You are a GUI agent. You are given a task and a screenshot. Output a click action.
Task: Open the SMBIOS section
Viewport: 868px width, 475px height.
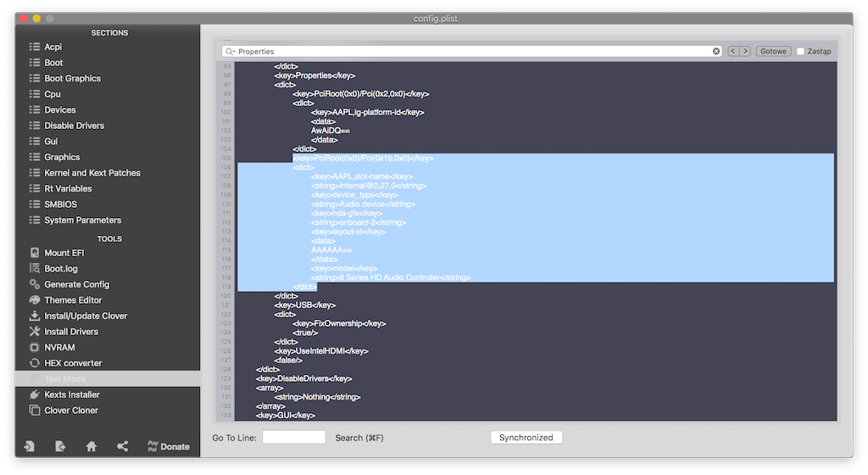60,204
